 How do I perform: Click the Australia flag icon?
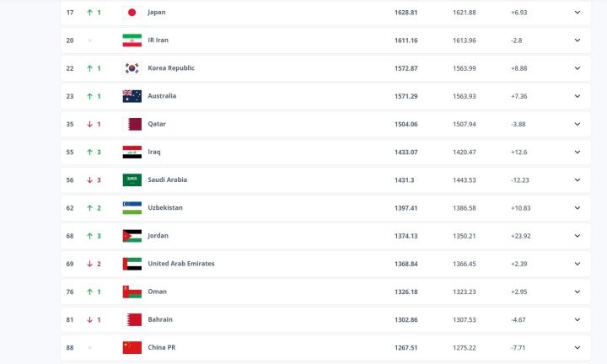pyautogui.click(x=132, y=96)
